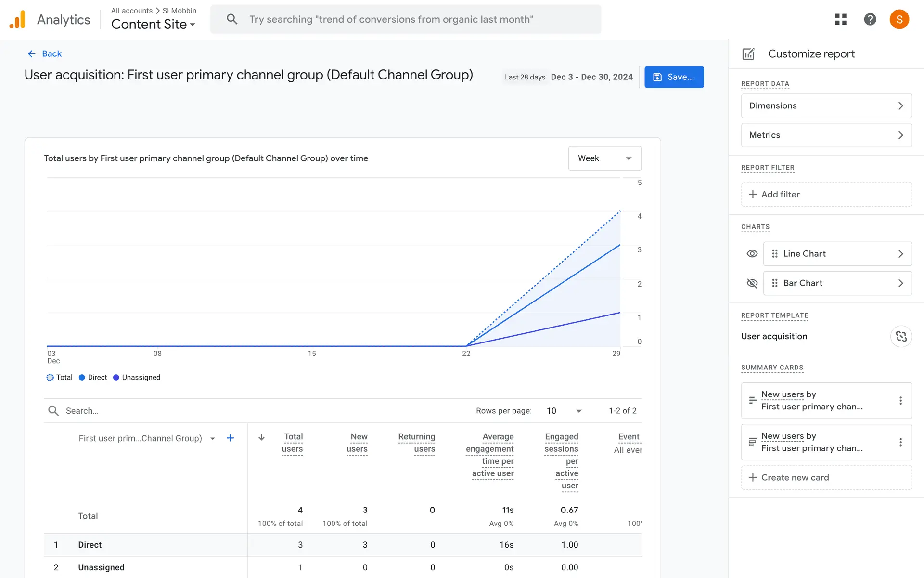Click the unlink report template icon
This screenshot has width=924, height=578.
point(901,336)
